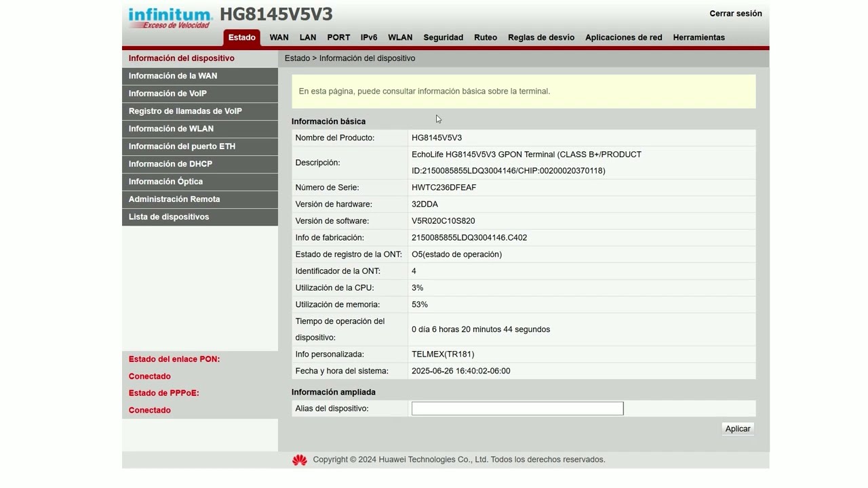This screenshot has width=868, height=488.
Task: Open the WAN tab
Action: [x=279, y=37]
